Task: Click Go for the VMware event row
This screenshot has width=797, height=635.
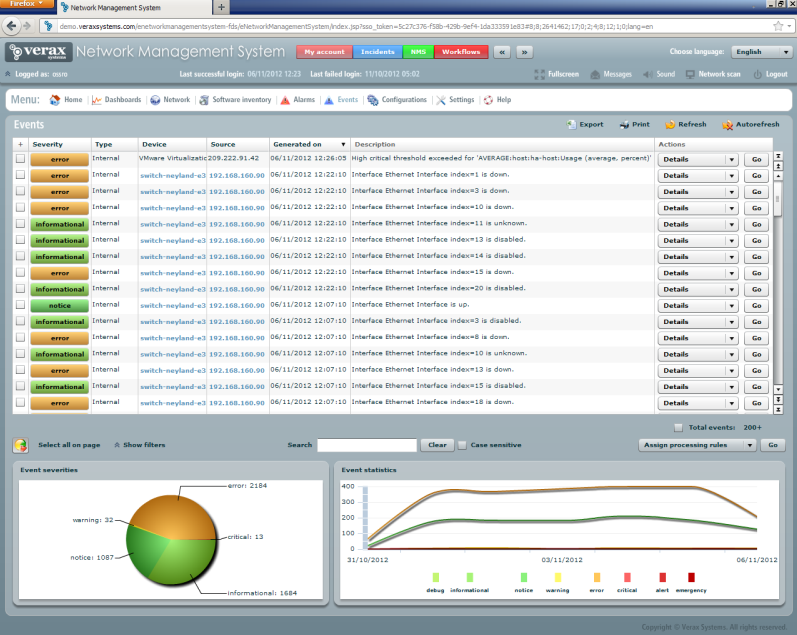Action: 756,159
